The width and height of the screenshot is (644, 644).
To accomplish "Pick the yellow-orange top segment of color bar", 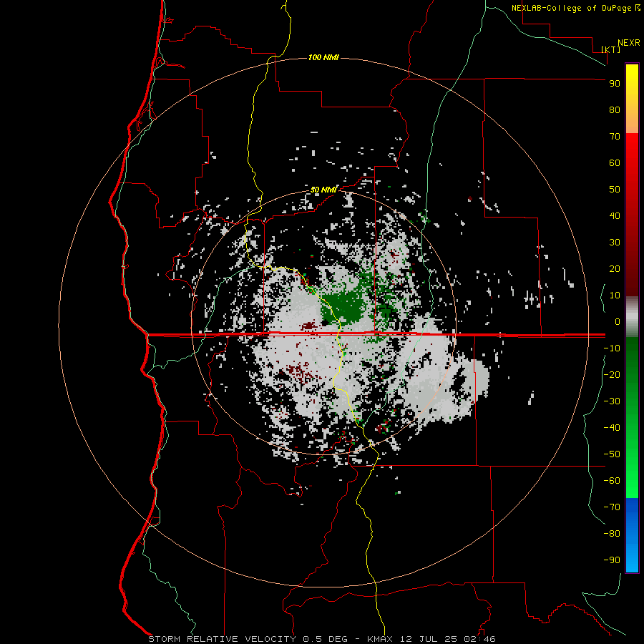I will pyautogui.click(x=632, y=99).
